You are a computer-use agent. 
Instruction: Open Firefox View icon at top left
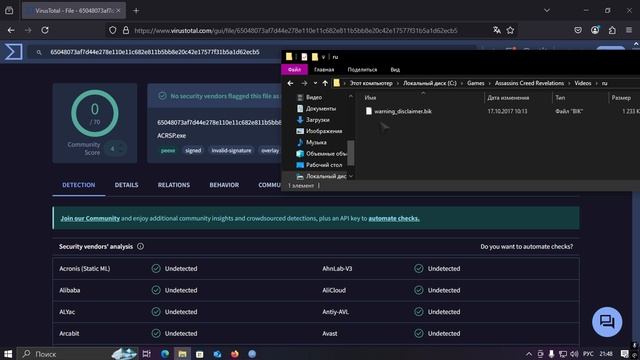pos(9,11)
